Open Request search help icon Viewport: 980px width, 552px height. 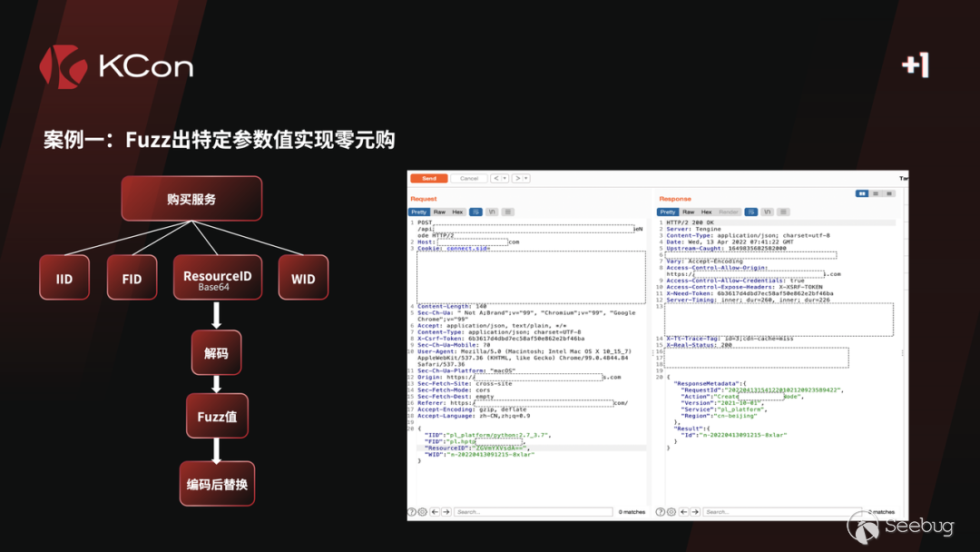click(x=412, y=512)
